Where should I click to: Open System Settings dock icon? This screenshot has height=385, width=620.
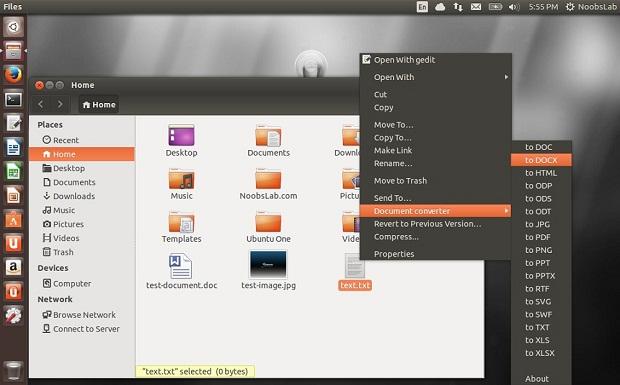(x=13, y=316)
